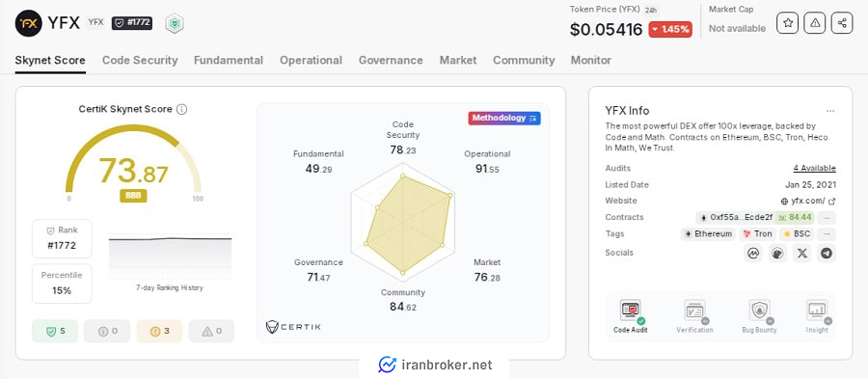Click the Code Audit icon
Screen dimensions: 868x379
pyautogui.click(x=631, y=311)
